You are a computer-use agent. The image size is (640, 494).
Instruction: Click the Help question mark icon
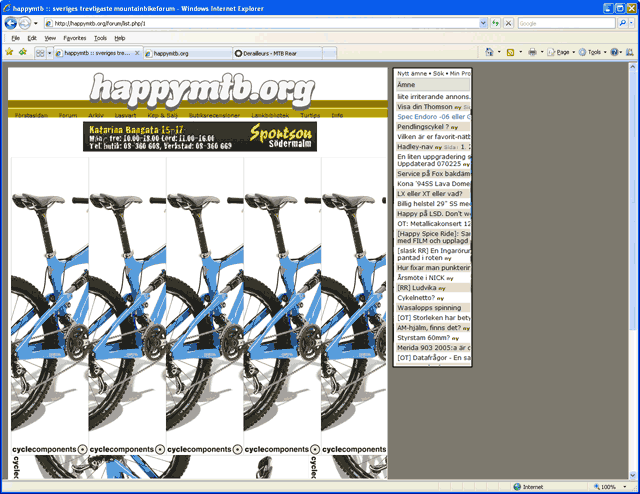click(x=614, y=52)
